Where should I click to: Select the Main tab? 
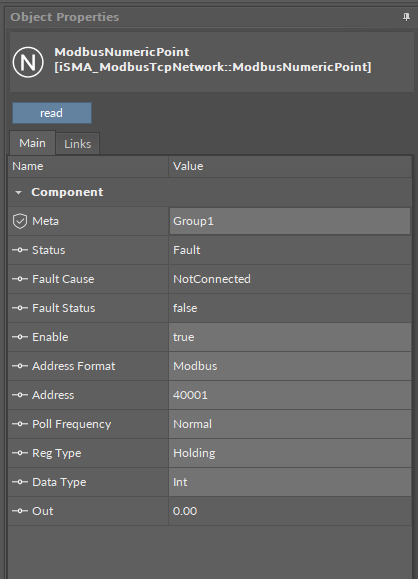tap(32, 143)
